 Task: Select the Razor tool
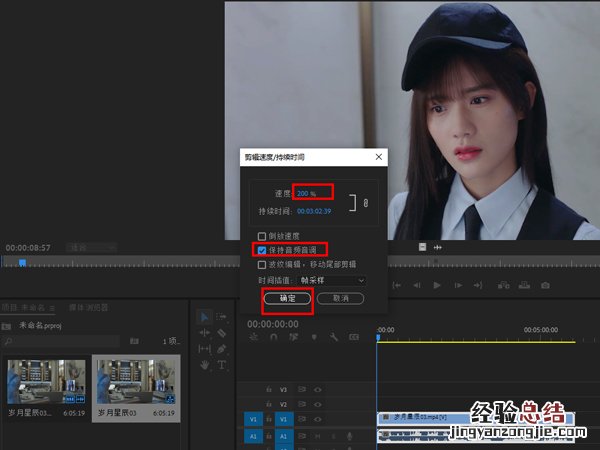pos(221,332)
